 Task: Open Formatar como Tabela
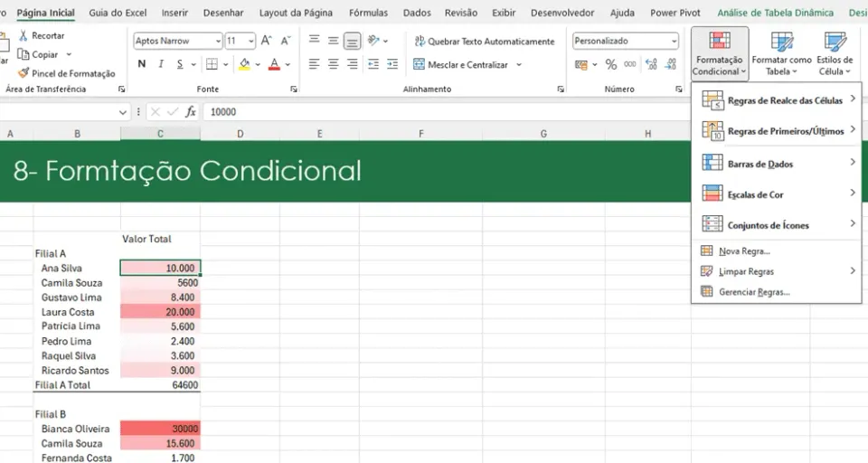[x=781, y=53]
